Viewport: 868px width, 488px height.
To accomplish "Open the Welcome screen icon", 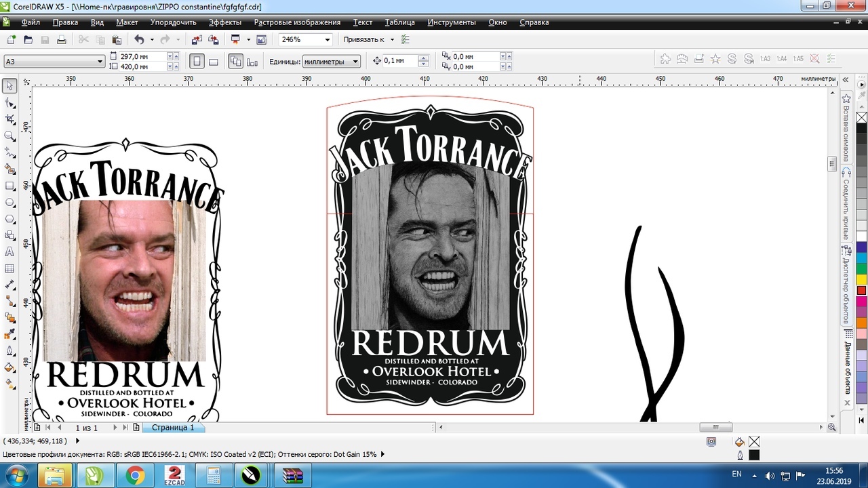I will click(x=261, y=39).
